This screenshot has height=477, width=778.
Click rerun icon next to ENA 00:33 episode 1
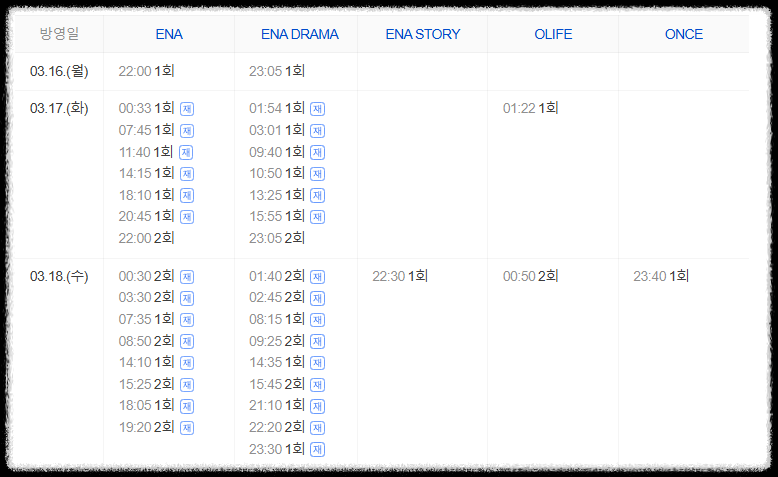pyautogui.click(x=187, y=109)
